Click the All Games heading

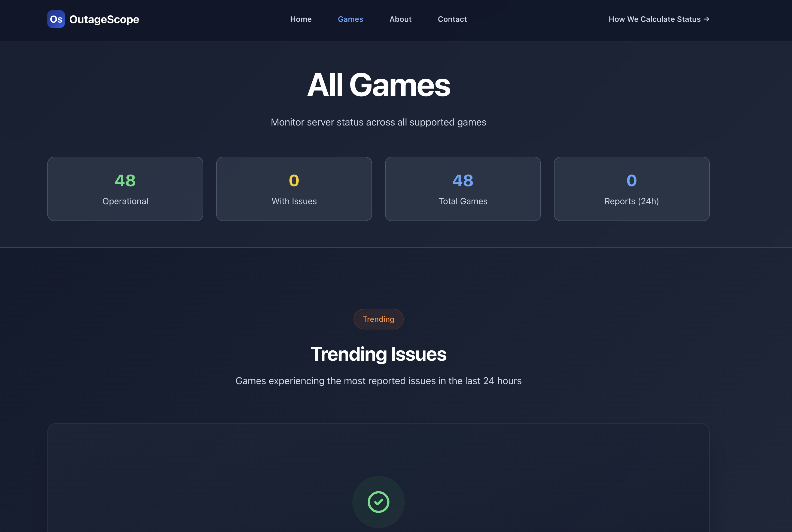[378, 85]
